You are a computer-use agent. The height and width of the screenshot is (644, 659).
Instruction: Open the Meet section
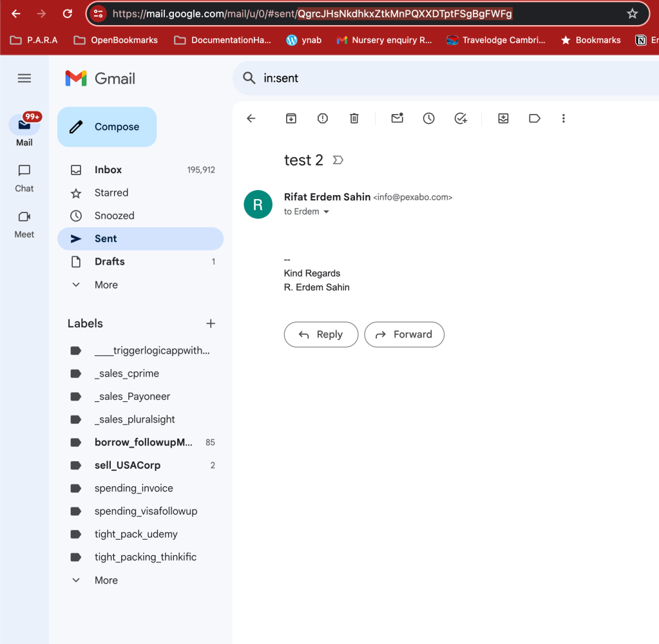24,225
